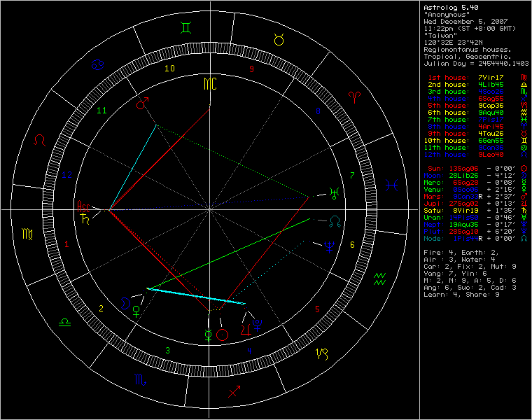
Task: Click the 'Learn: 4, Share: 9' line
Action: 461,295
